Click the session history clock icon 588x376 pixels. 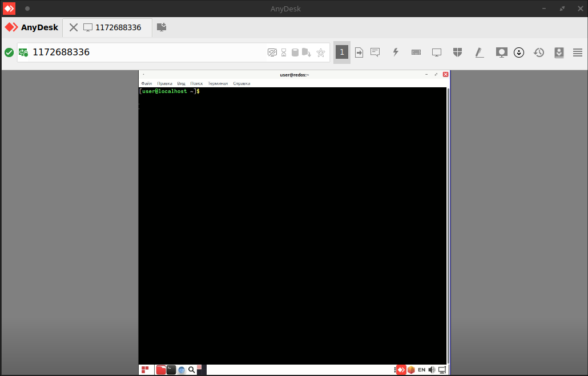[x=539, y=52]
